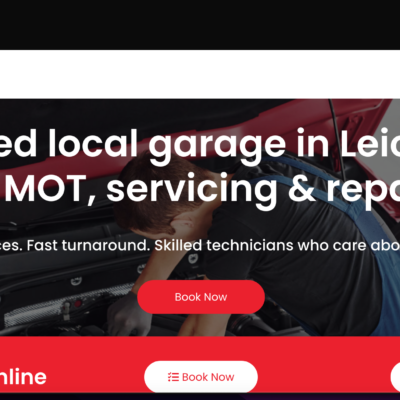
Task: Select the partially visible white button at banner edge
Action: click(x=395, y=377)
